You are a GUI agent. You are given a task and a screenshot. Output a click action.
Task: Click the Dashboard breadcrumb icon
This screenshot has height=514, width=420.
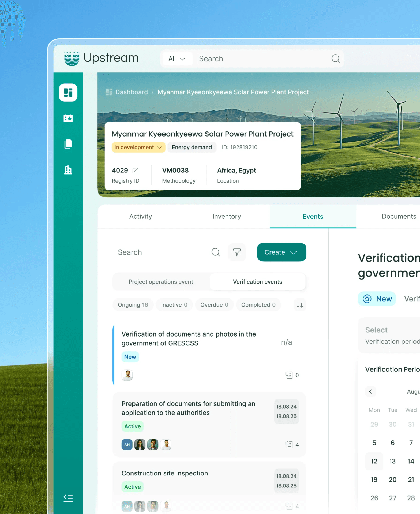[x=109, y=92]
